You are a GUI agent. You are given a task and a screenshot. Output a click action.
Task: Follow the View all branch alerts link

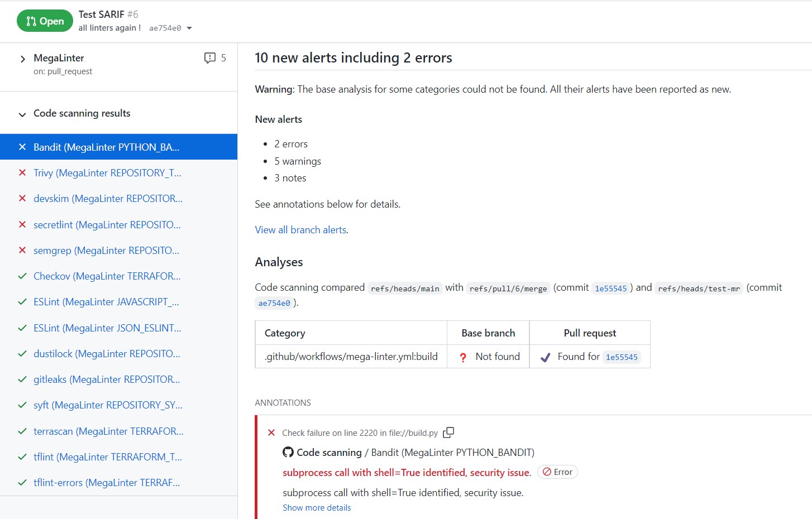[x=300, y=230]
